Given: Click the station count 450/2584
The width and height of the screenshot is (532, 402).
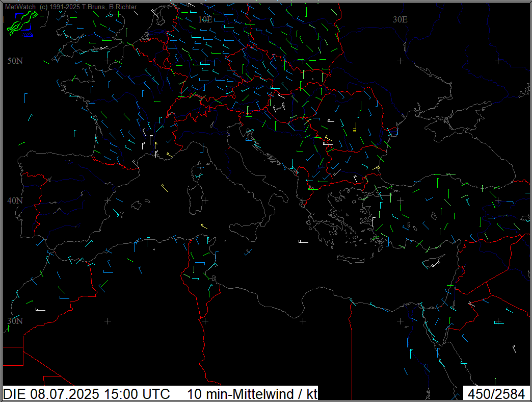Looking at the screenshot, I should pyautogui.click(x=496, y=394).
